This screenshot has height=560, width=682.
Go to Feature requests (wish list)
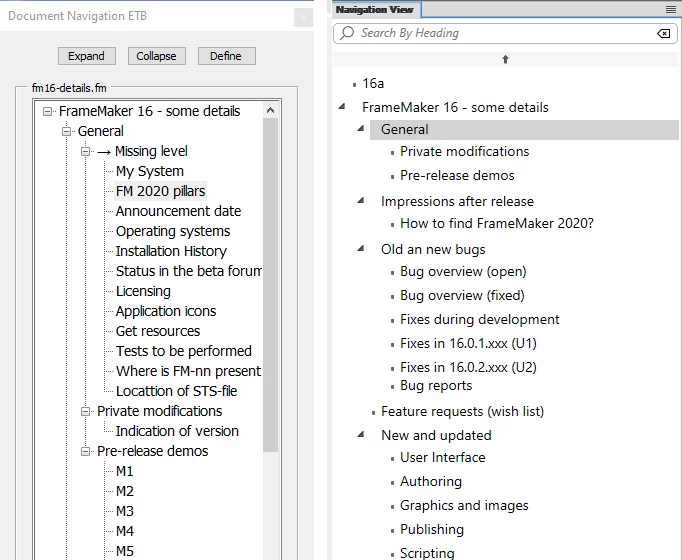tap(462, 412)
